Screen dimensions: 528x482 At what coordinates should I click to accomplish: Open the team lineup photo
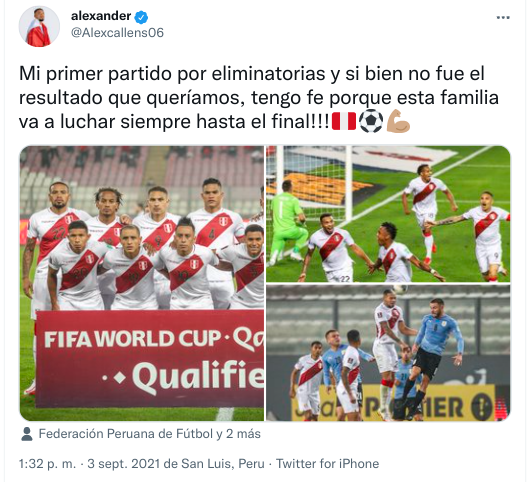point(142,283)
